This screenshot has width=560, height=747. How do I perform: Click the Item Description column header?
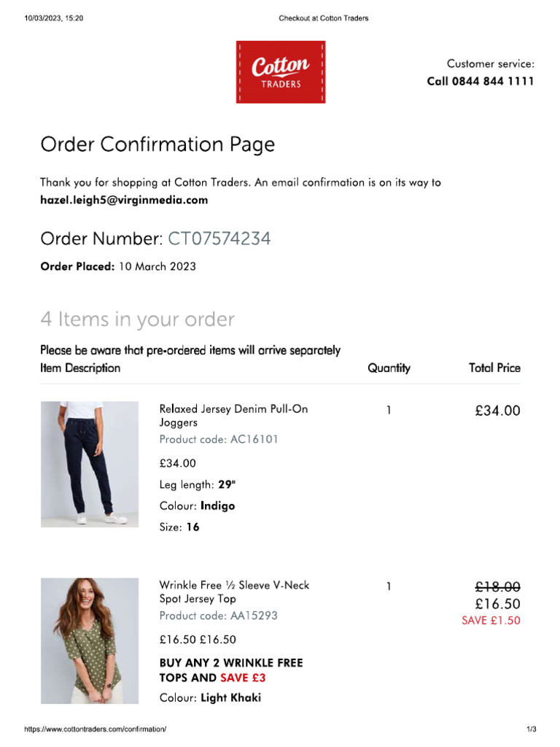80,368
